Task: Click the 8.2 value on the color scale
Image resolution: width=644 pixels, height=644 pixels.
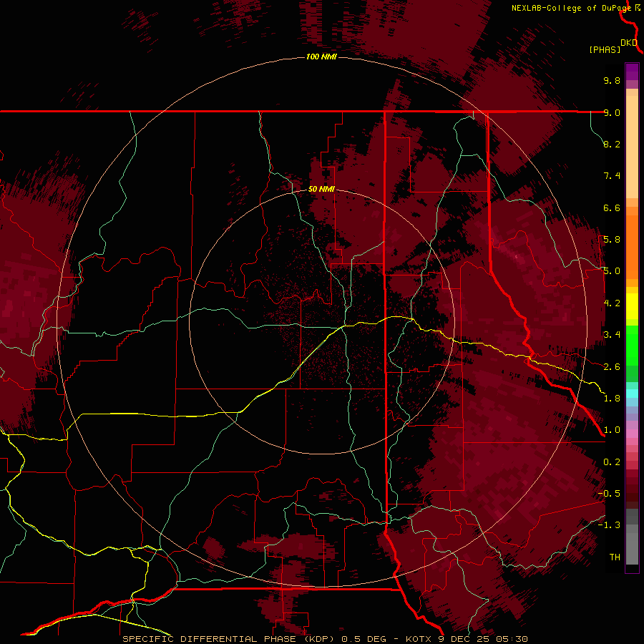Action: coord(612,144)
